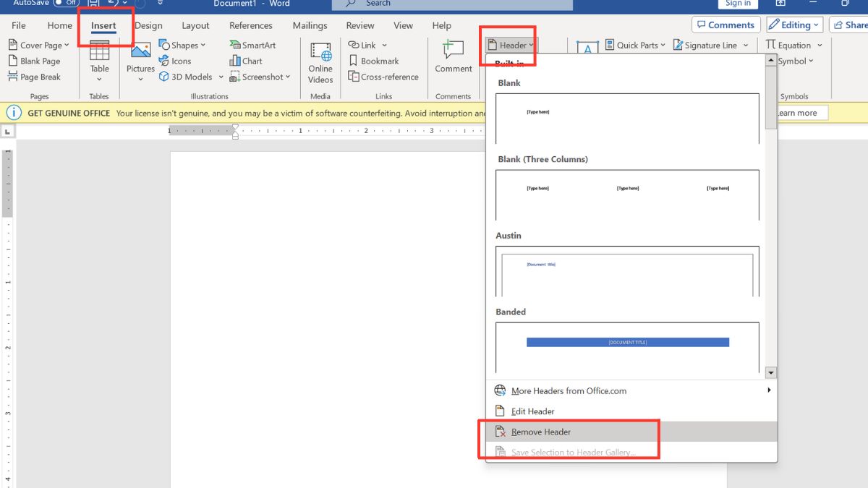Screen dimensions: 868x488
Task: Open the Design tab
Action: [x=148, y=25]
